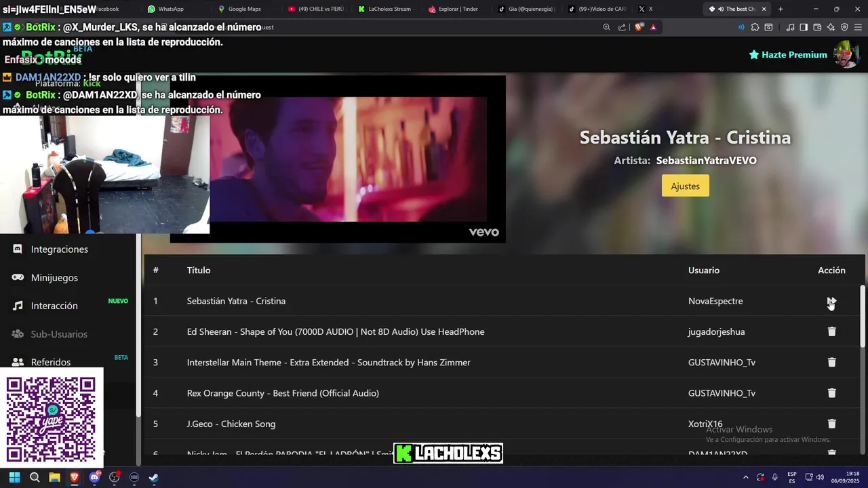Click the Vevo music video player

point(338,159)
